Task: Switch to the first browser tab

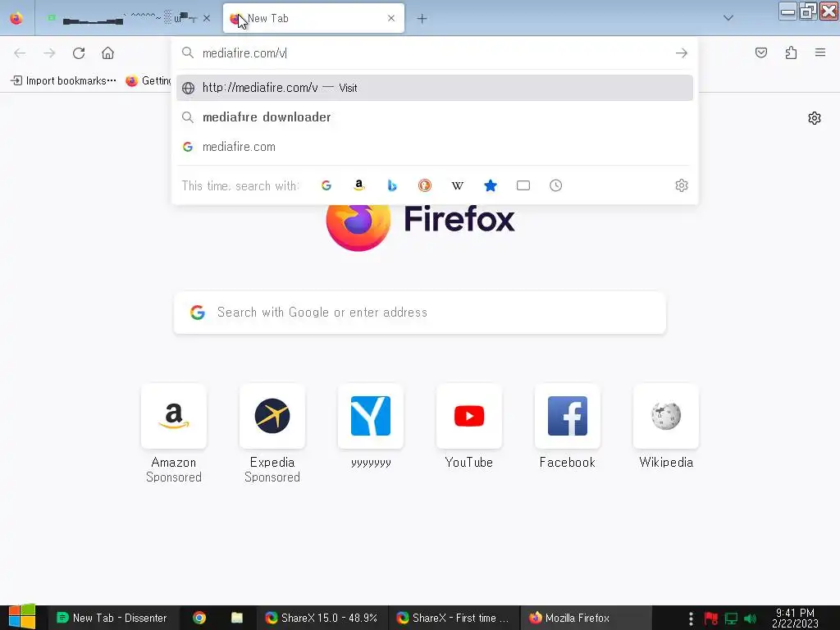Action: click(x=129, y=18)
